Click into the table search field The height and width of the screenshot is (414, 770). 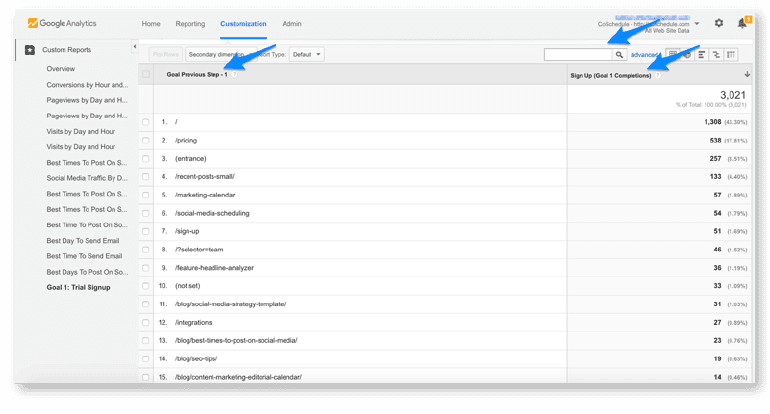click(578, 55)
